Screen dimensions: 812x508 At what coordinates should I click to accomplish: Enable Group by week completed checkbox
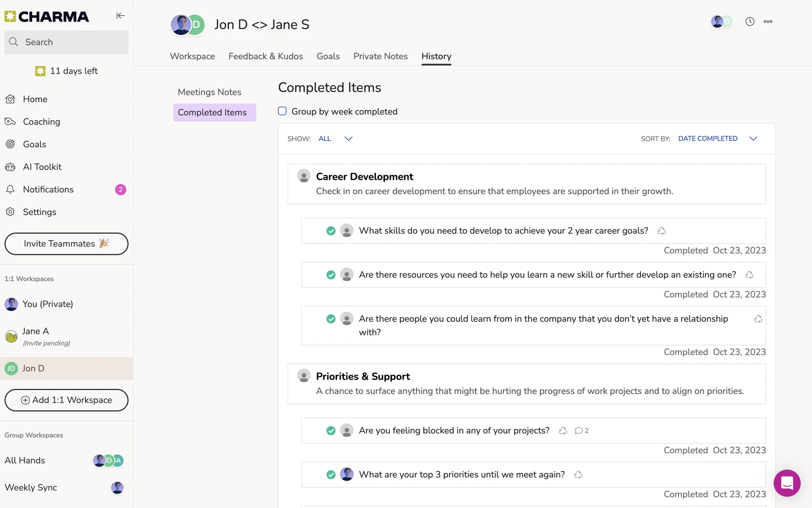pos(282,111)
